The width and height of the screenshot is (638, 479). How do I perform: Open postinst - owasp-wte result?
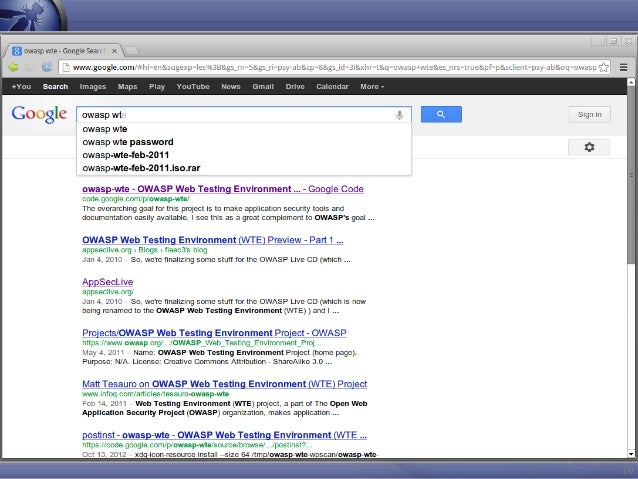224,435
